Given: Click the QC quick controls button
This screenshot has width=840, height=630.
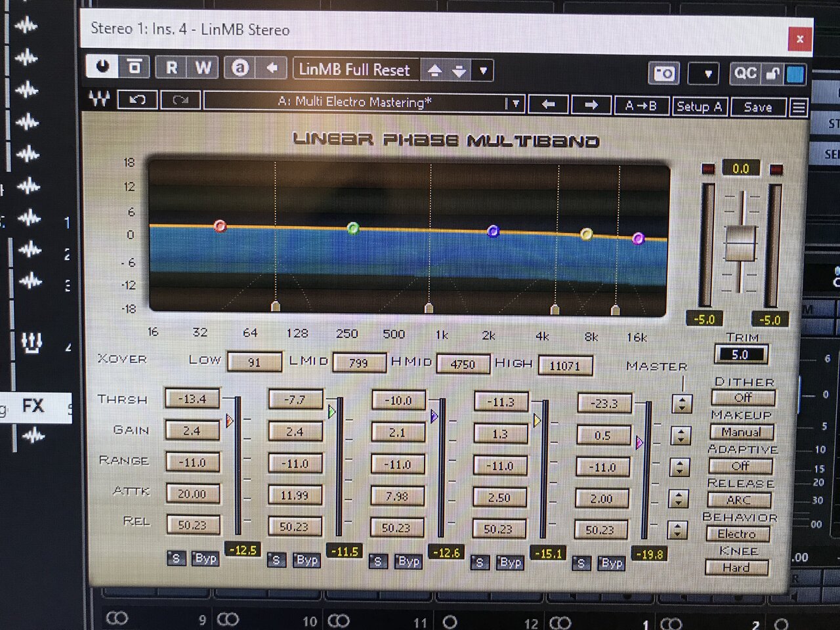Looking at the screenshot, I should (x=745, y=73).
